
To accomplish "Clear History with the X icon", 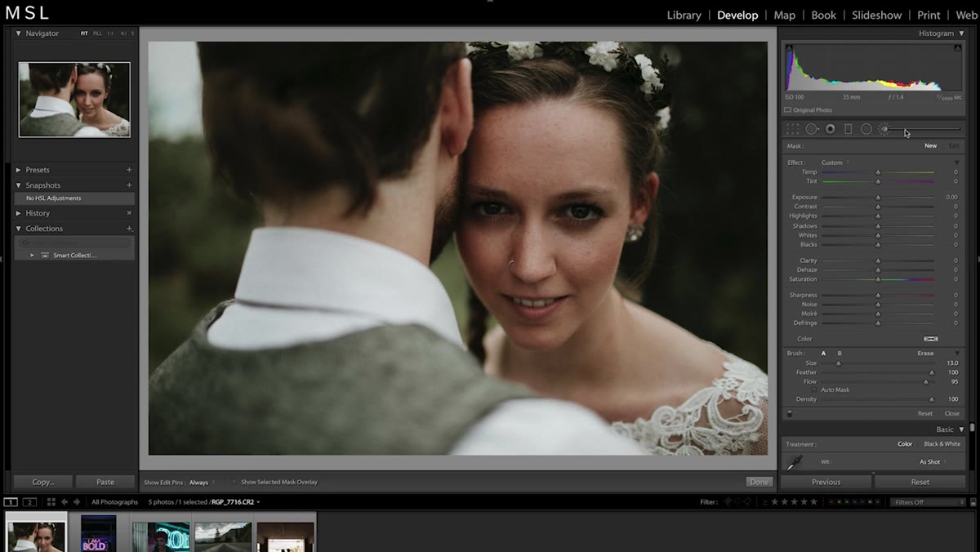I will [x=129, y=213].
